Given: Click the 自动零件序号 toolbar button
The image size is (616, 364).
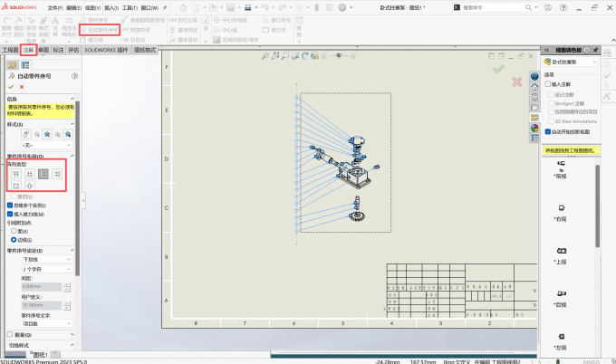Looking at the screenshot, I should [x=101, y=29].
